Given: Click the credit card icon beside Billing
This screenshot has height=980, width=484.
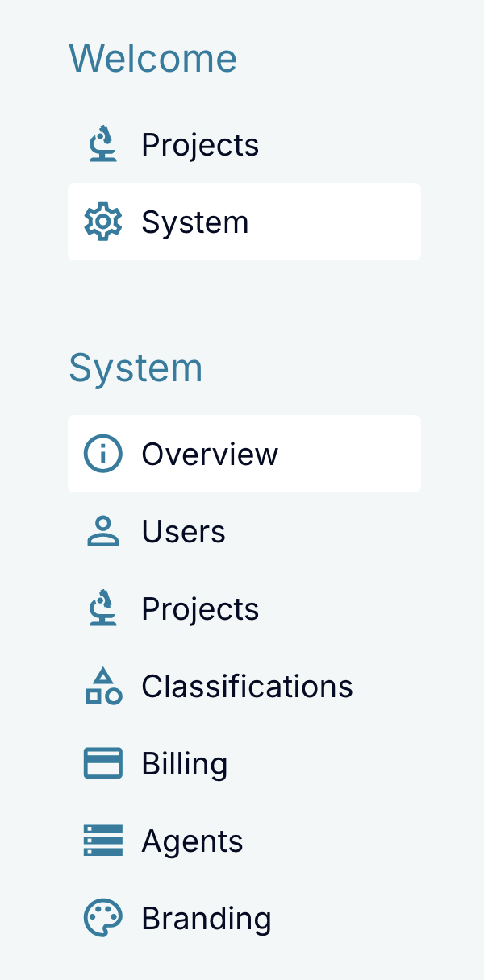Looking at the screenshot, I should pos(103,763).
